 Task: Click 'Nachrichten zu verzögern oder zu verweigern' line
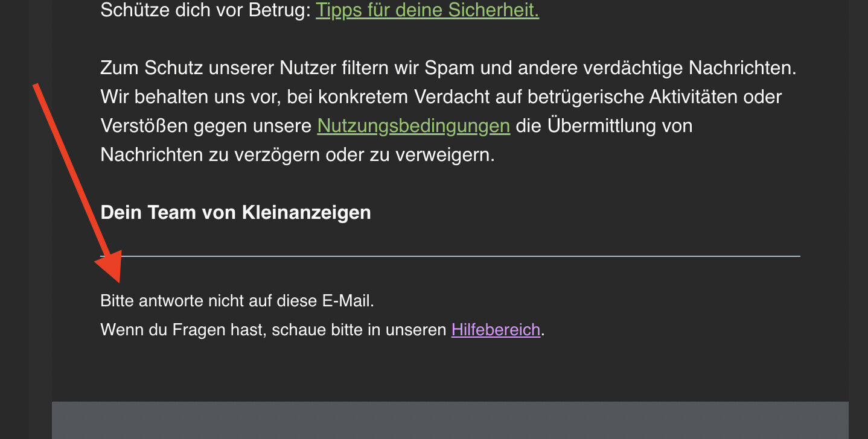coord(297,155)
